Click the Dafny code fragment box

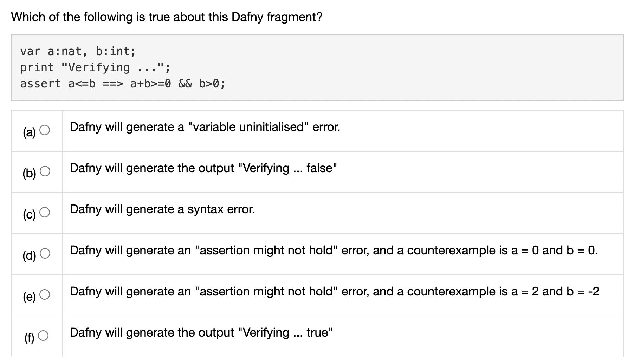click(316, 67)
